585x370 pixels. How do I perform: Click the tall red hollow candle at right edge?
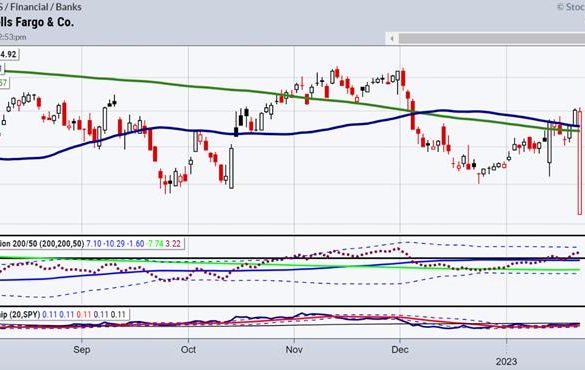tap(580, 161)
